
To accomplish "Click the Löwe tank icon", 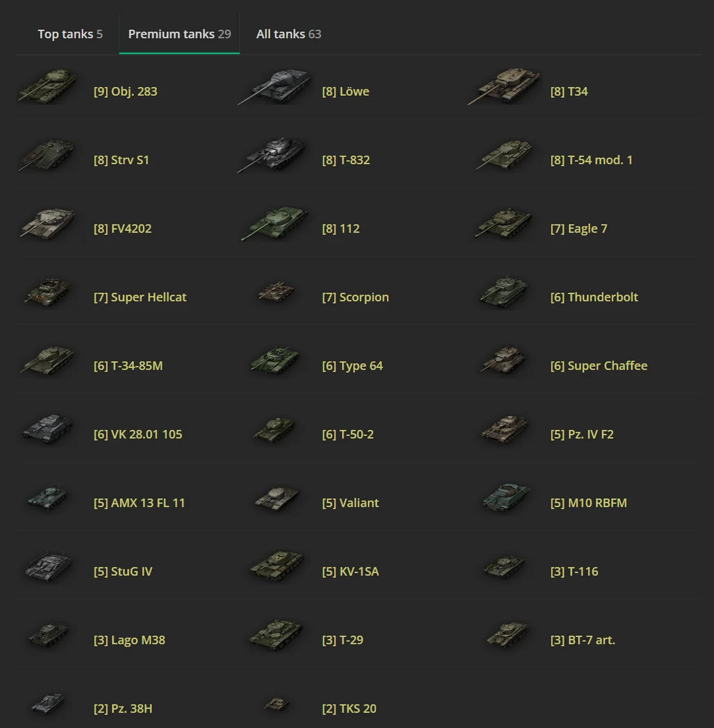I will (274, 87).
